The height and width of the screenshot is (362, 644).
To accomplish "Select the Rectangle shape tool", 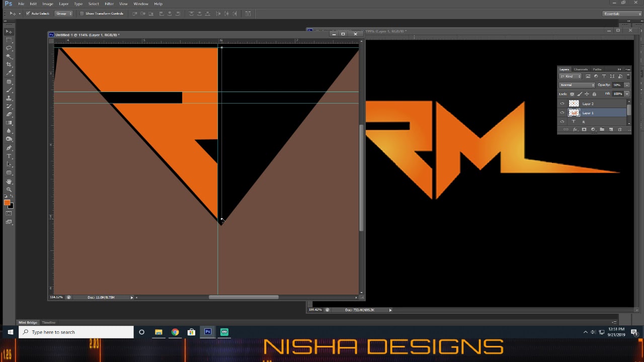I will [x=9, y=173].
